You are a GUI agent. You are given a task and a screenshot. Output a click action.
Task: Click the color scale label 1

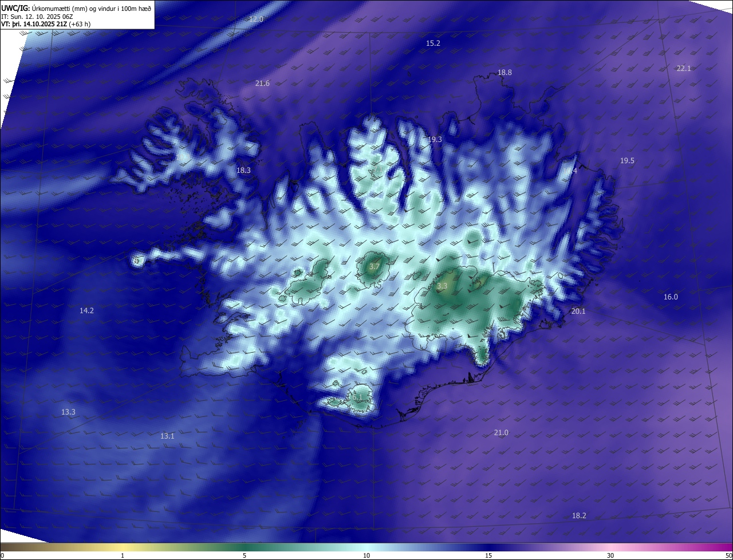(x=123, y=555)
